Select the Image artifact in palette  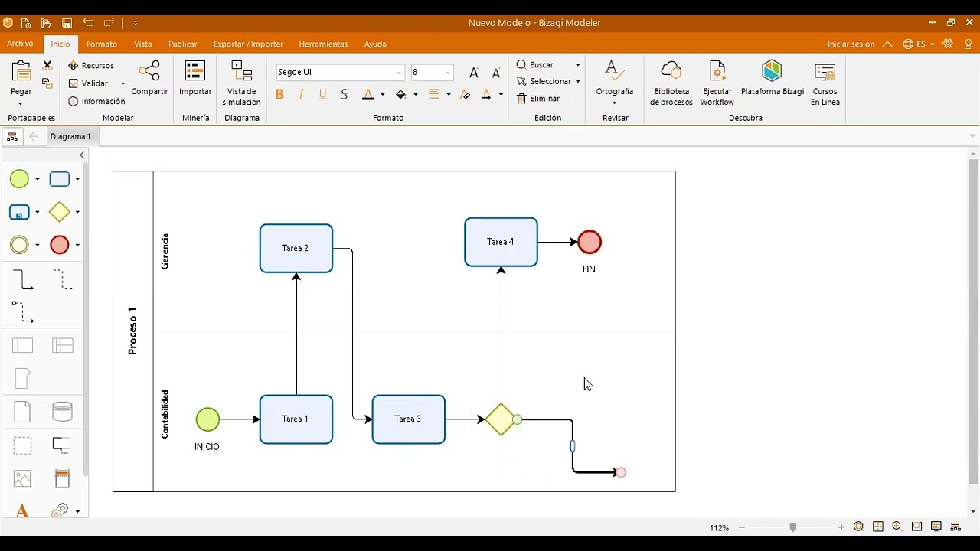click(23, 479)
